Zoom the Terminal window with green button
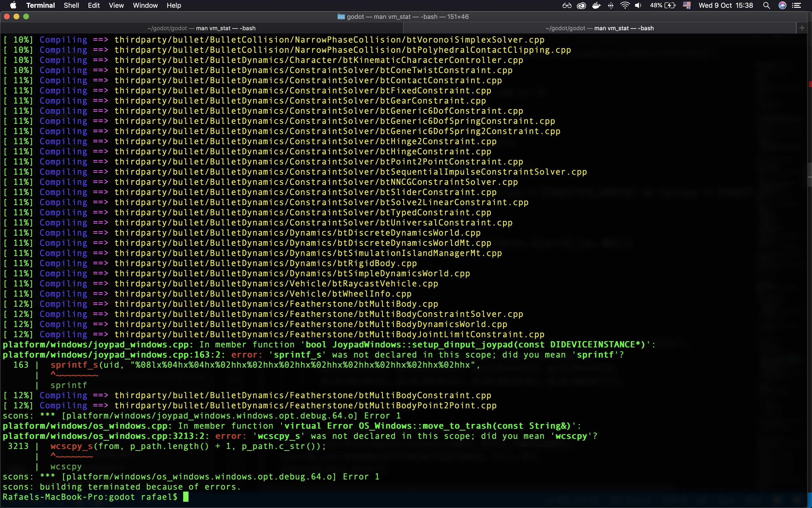Image resolution: width=812 pixels, height=508 pixels. (x=26, y=16)
